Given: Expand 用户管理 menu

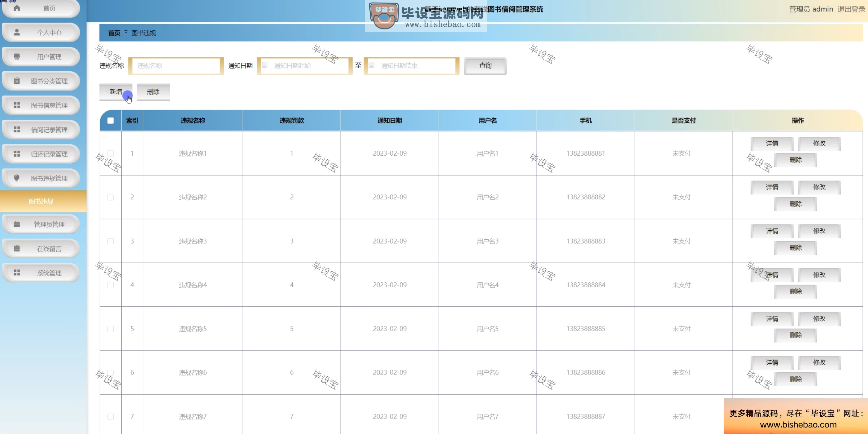Looking at the screenshot, I should (41, 57).
